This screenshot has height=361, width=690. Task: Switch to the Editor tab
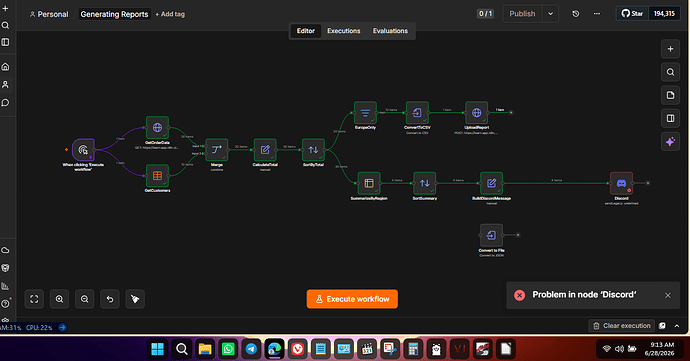tap(305, 31)
